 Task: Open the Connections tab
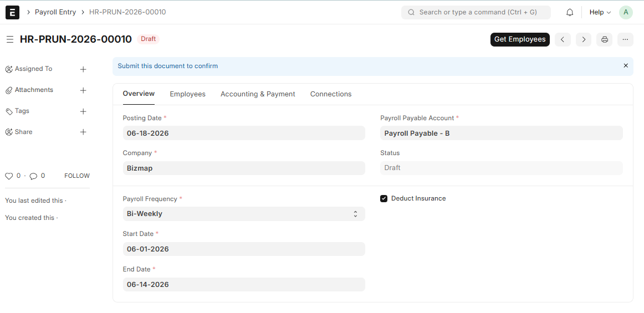click(331, 94)
